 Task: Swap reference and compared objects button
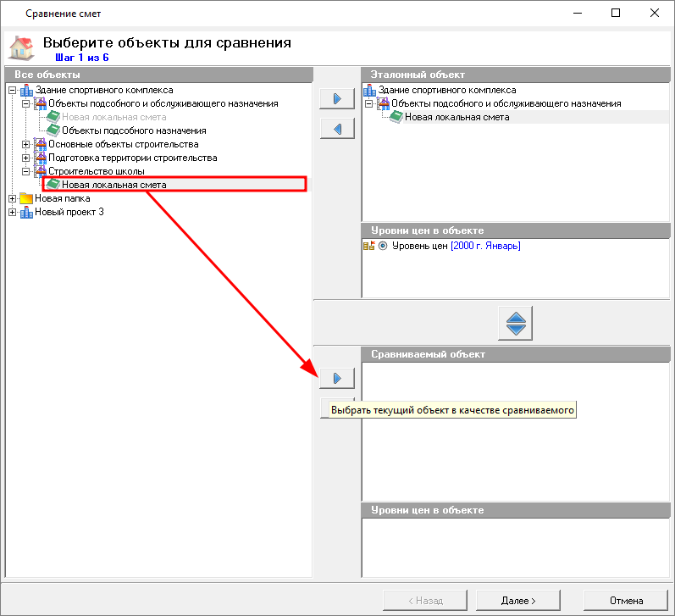(x=516, y=323)
